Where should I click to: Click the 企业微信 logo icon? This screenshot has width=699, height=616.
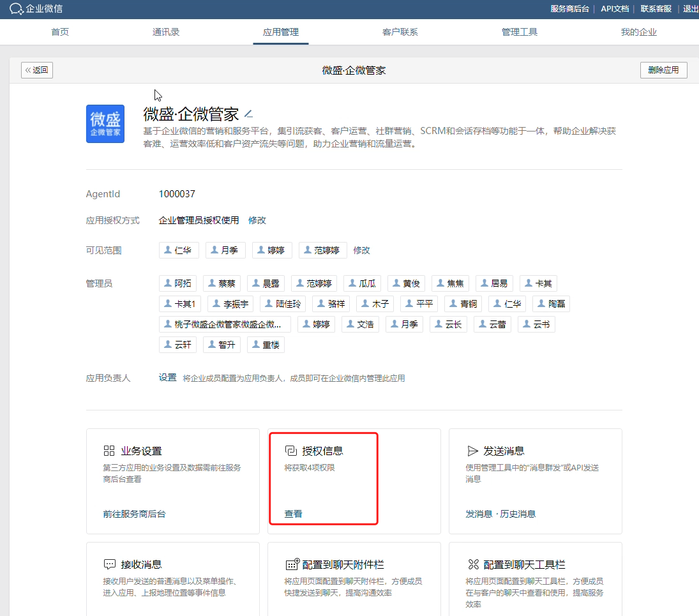click(x=17, y=9)
